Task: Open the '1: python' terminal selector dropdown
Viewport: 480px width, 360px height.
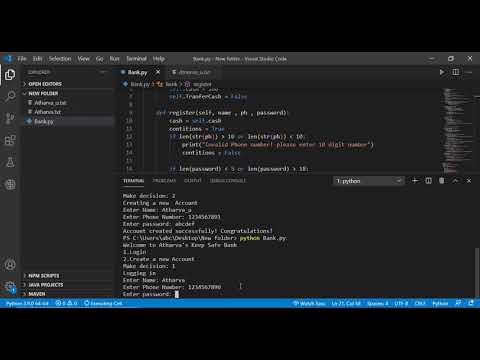Action: [368, 181]
